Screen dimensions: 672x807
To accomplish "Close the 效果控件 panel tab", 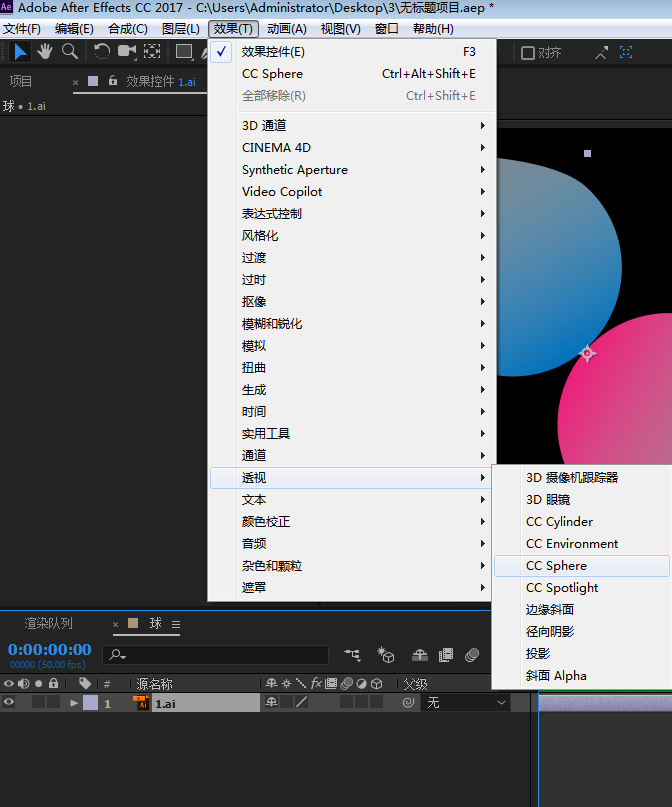I will [x=76, y=82].
